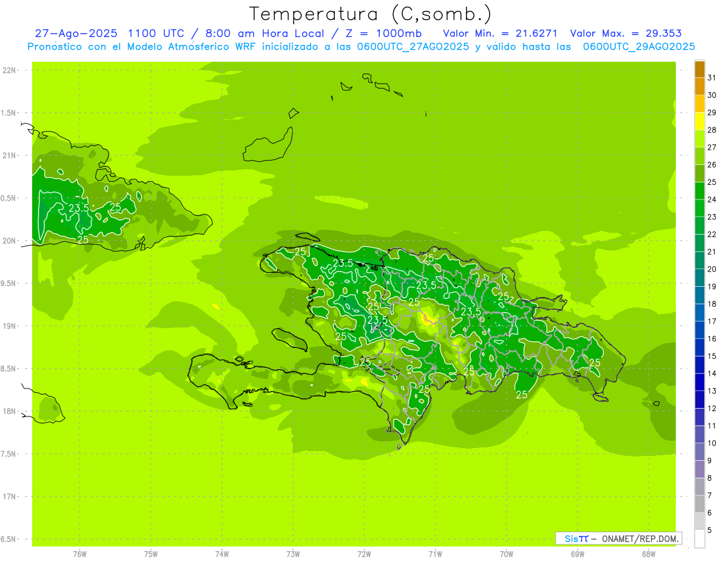The height and width of the screenshot is (562, 728).
Task: Choose the legend swatch between 23 and 24
Action: coord(699,208)
